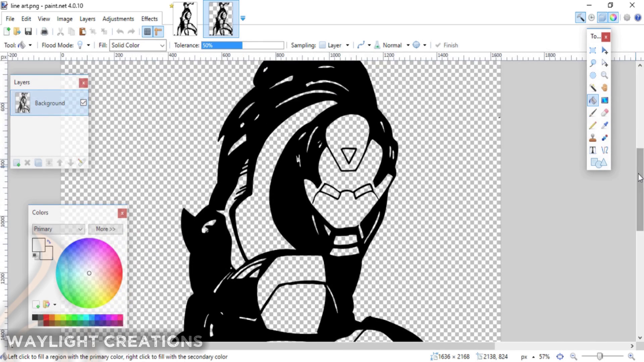Open the Sampling Layer dropdown arrow
644x362 pixels.
click(x=347, y=45)
